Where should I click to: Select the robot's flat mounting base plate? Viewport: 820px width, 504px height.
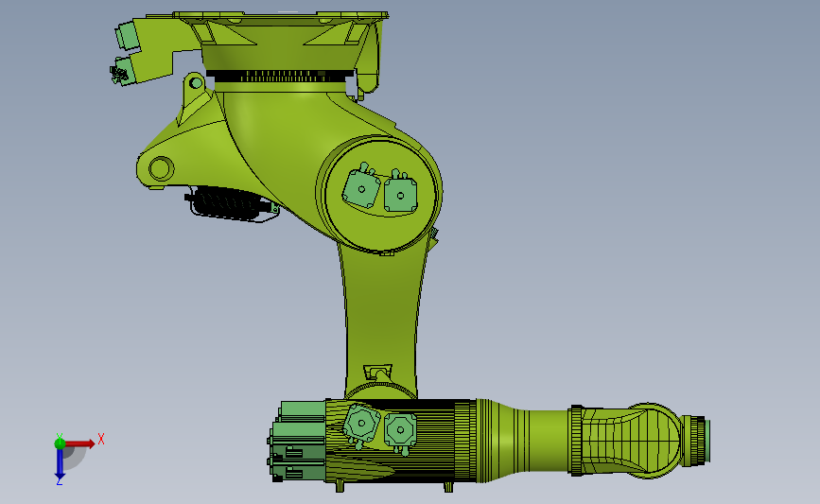point(281,16)
